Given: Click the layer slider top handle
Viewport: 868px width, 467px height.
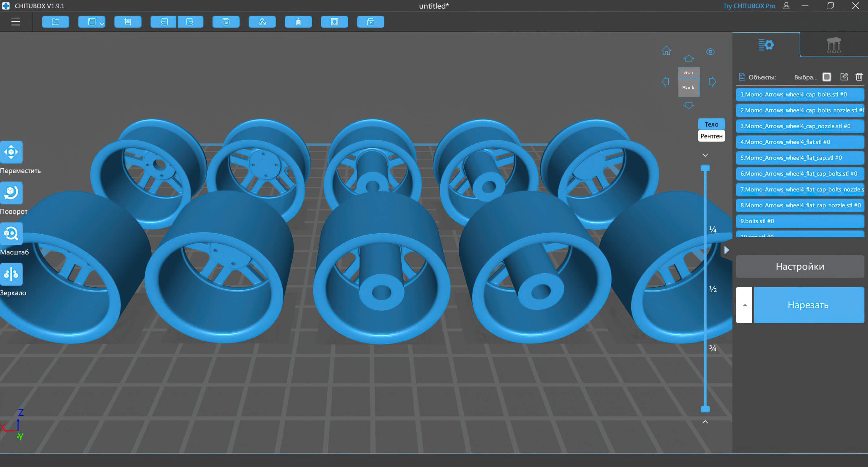Looking at the screenshot, I should click(x=705, y=168).
